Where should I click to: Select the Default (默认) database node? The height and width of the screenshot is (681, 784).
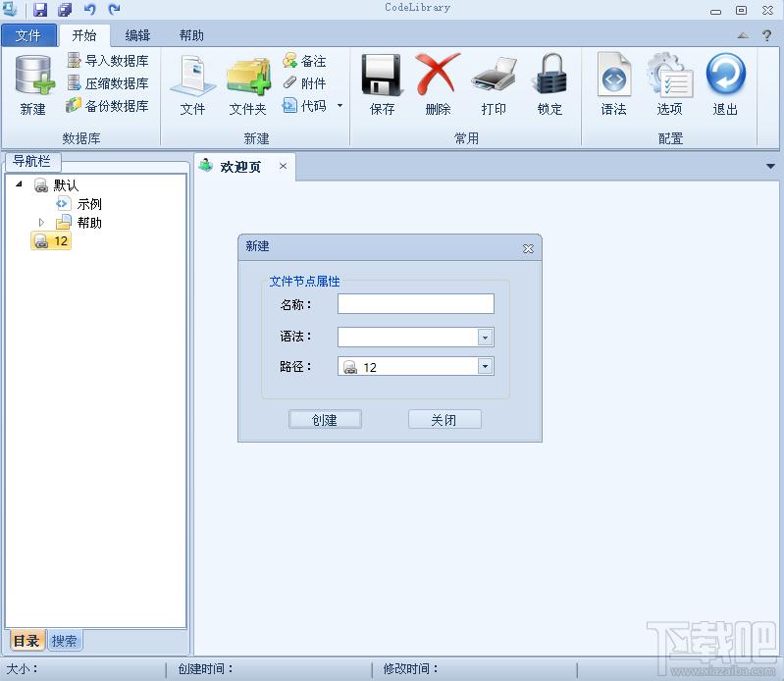click(x=56, y=185)
